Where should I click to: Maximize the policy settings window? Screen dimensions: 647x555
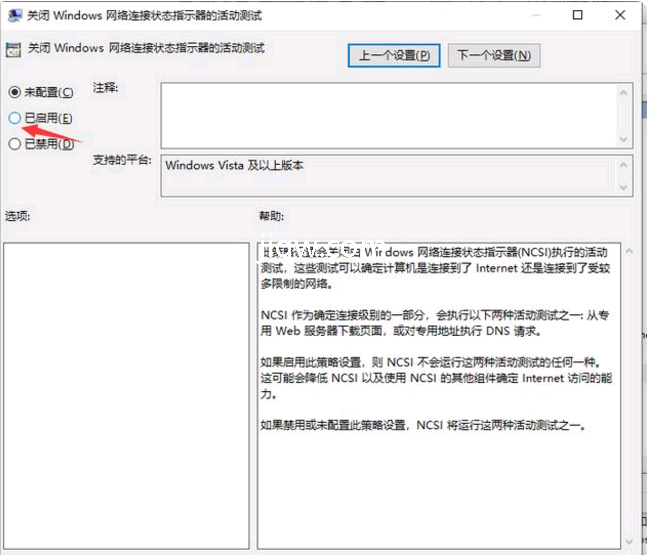577,16
